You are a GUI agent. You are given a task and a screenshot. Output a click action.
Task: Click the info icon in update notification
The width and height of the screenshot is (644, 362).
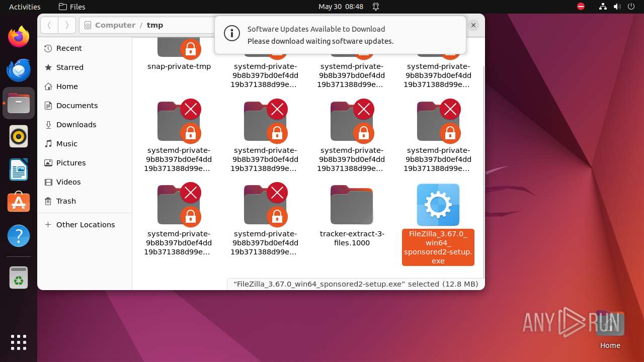pos(232,34)
